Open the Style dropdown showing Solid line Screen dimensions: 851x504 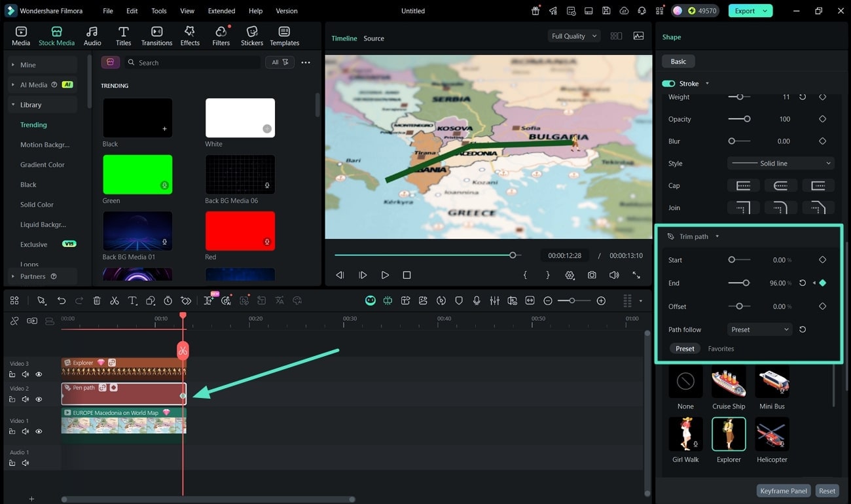[780, 163]
